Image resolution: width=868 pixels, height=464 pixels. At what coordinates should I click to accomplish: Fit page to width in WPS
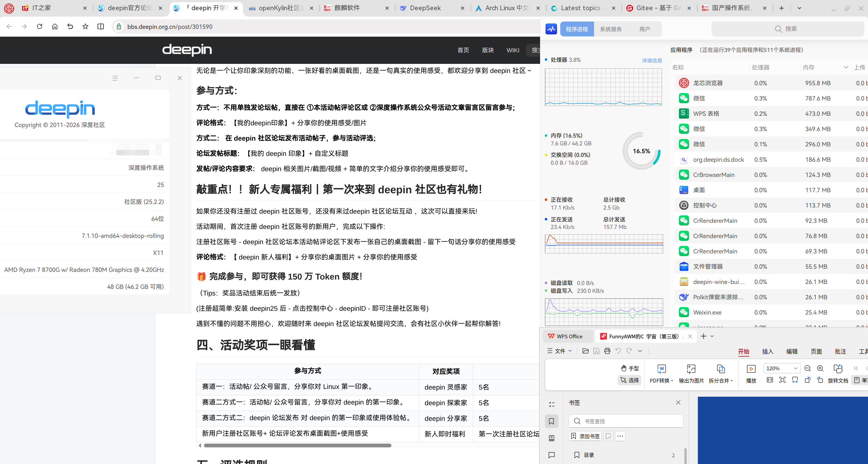pyautogui.click(x=795, y=380)
